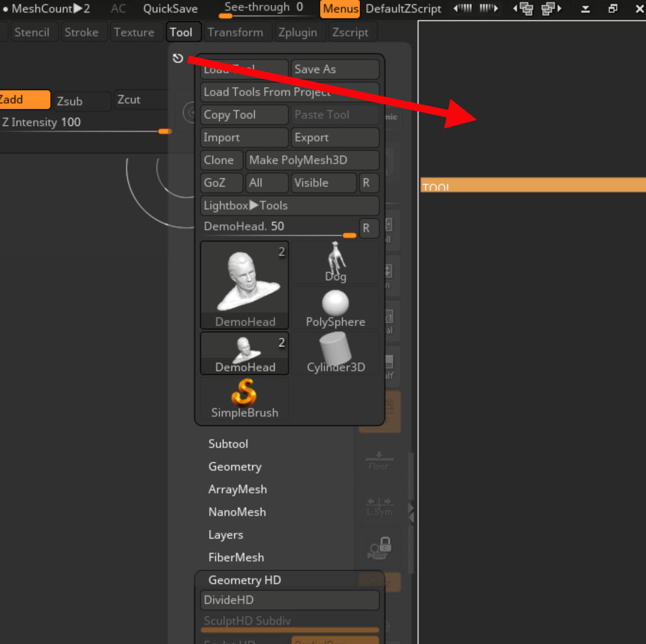Click the circular dock icon of Tool palette
The height and width of the screenshot is (644, 646).
pos(178,58)
